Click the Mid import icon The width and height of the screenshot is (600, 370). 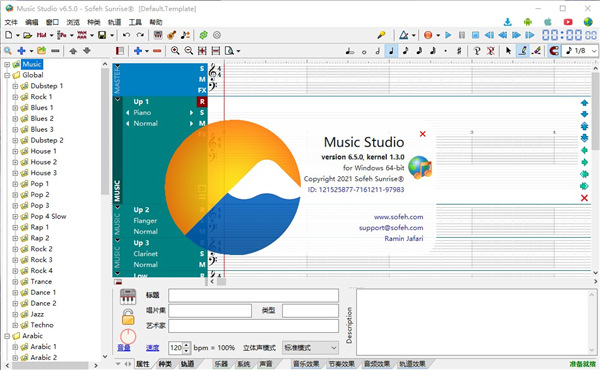tap(41, 35)
